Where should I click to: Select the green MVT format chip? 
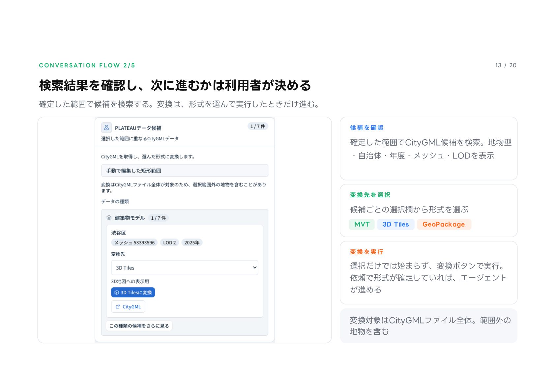tap(362, 224)
